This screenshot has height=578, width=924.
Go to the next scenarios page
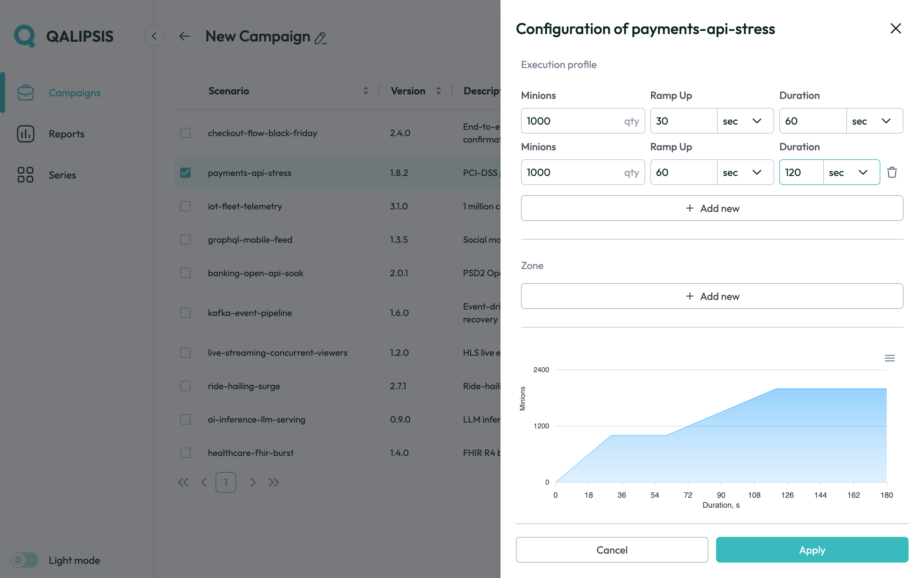click(253, 482)
